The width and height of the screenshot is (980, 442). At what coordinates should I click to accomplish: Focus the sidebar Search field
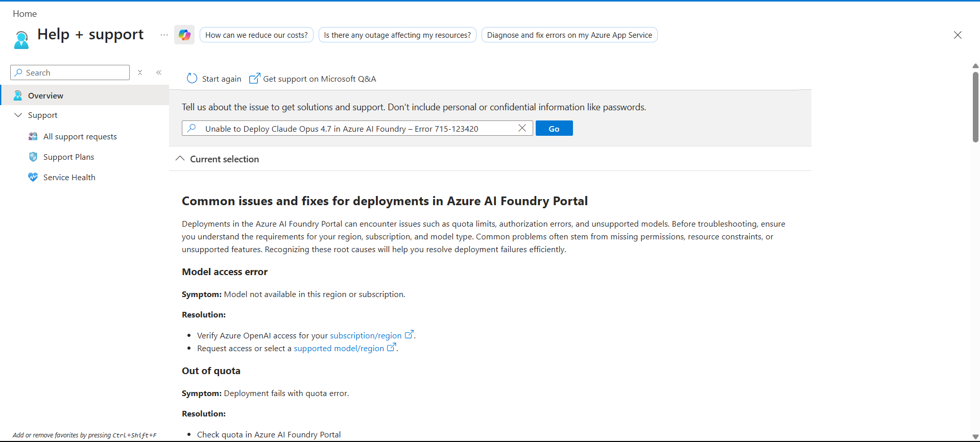point(70,72)
